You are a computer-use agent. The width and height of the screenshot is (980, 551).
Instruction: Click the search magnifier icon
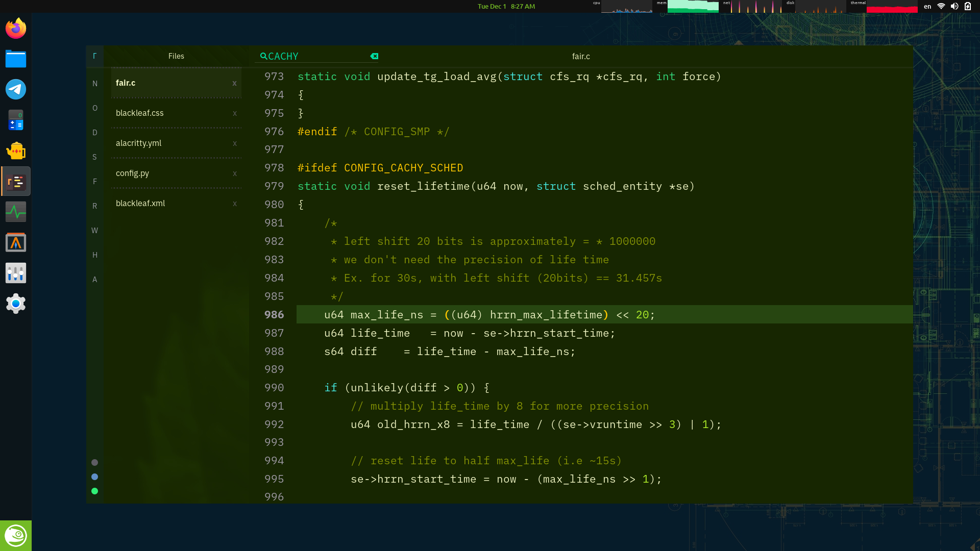[x=263, y=56]
